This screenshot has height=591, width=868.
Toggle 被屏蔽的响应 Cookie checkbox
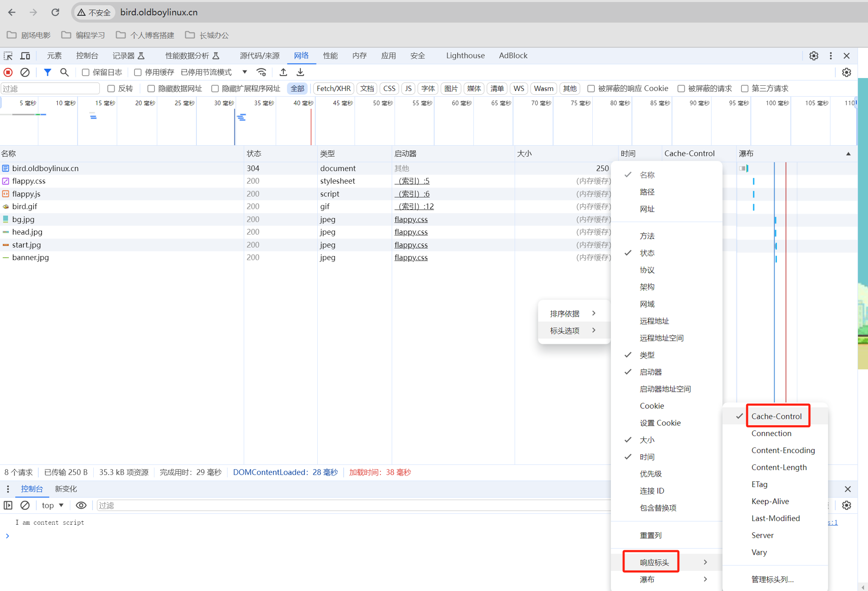pos(591,88)
